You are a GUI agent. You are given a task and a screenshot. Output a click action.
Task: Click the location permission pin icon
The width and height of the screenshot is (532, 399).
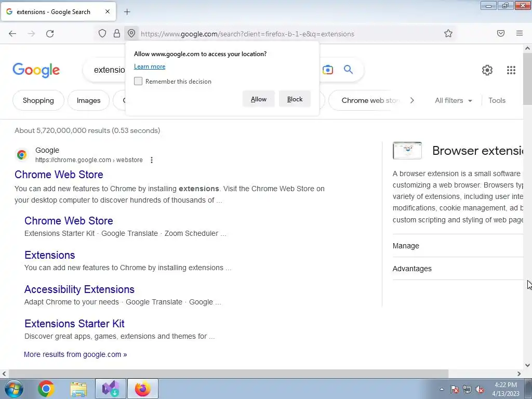[x=131, y=33]
